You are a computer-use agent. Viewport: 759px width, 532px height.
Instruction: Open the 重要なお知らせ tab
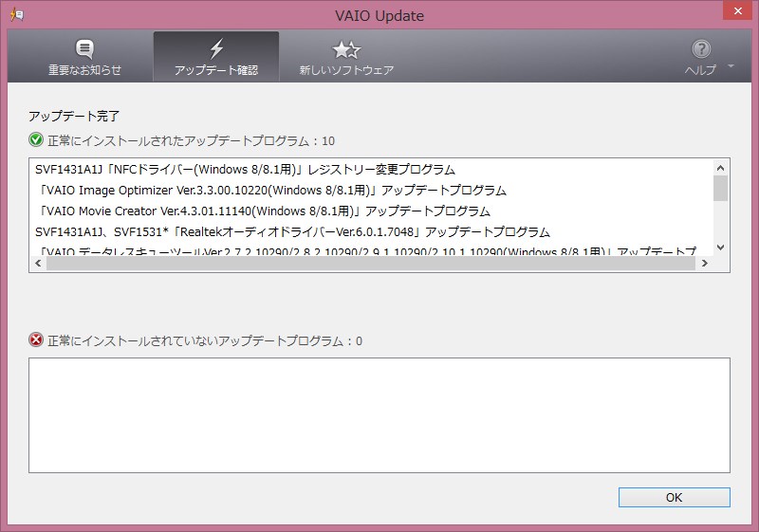coord(84,57)
